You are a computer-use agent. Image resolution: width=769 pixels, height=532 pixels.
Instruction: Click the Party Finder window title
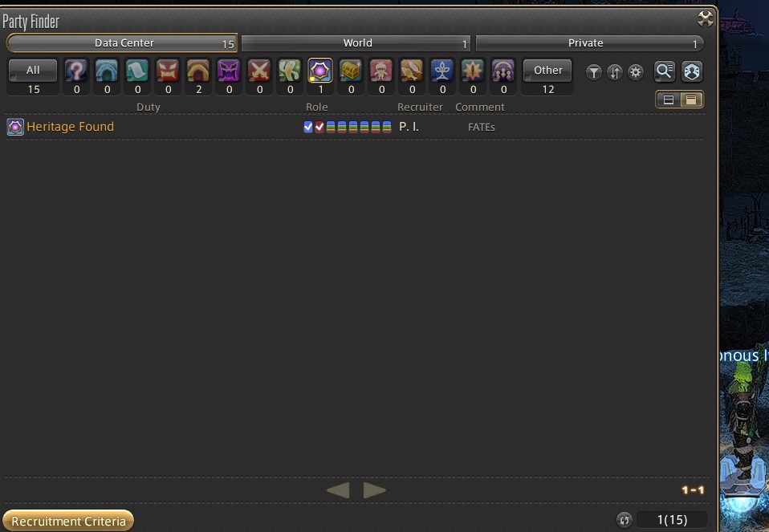[x=31, y=22]
